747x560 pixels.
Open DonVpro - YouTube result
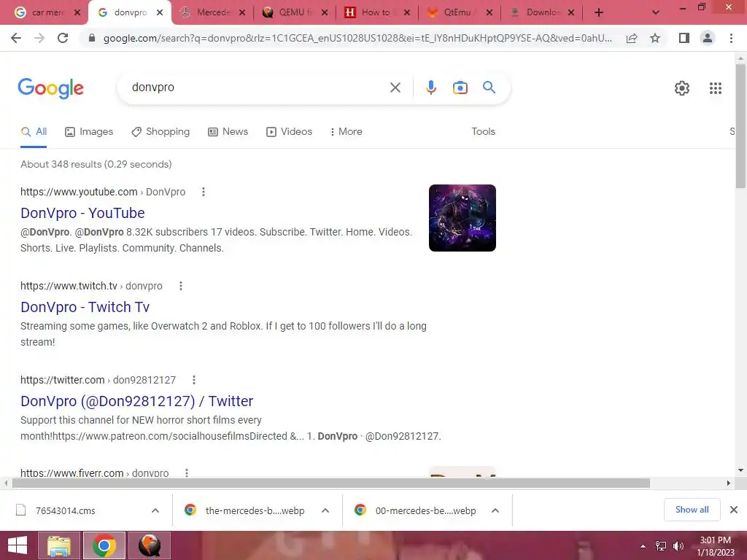point(82,213)
